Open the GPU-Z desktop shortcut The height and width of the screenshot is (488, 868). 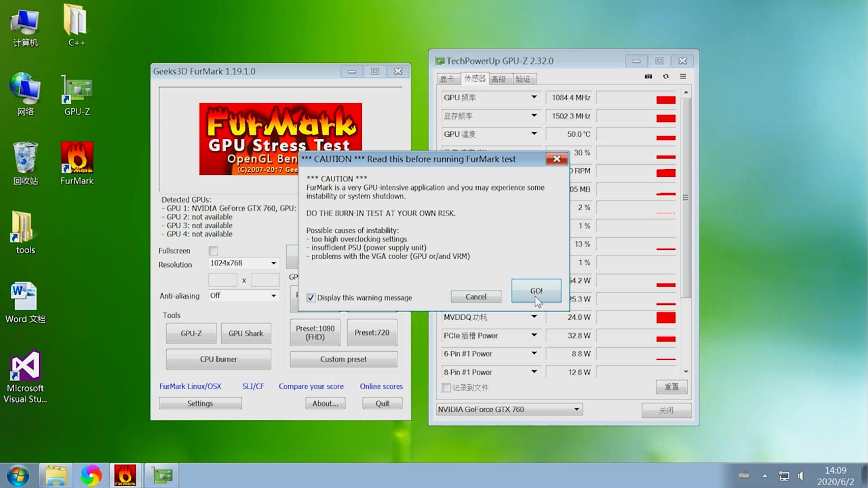(77, 95)
